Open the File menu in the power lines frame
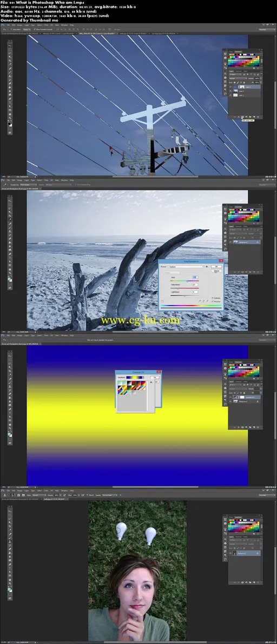The image size is (277, 644). point(9,25)
